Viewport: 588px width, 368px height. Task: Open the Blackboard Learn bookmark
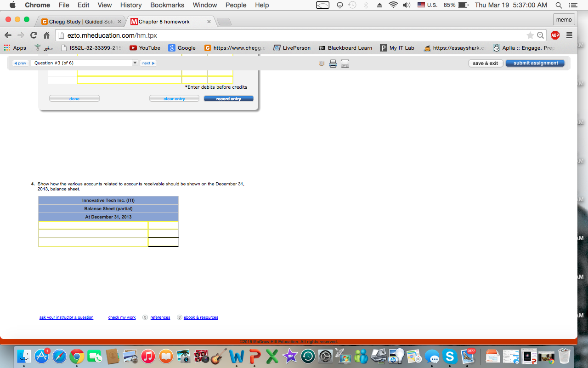coord(345,48)
